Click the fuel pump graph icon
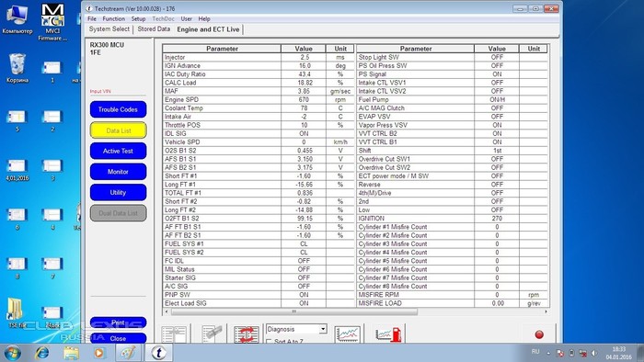 pos(388,334)
